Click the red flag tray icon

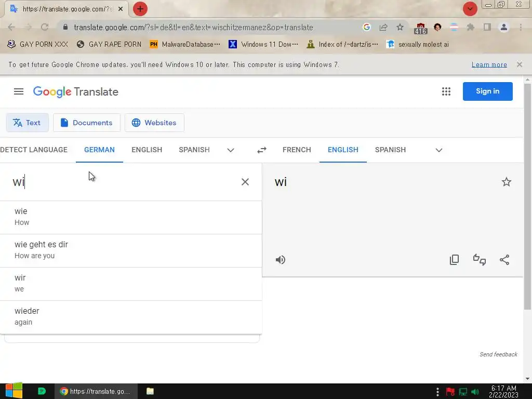[x=450, y=392]
